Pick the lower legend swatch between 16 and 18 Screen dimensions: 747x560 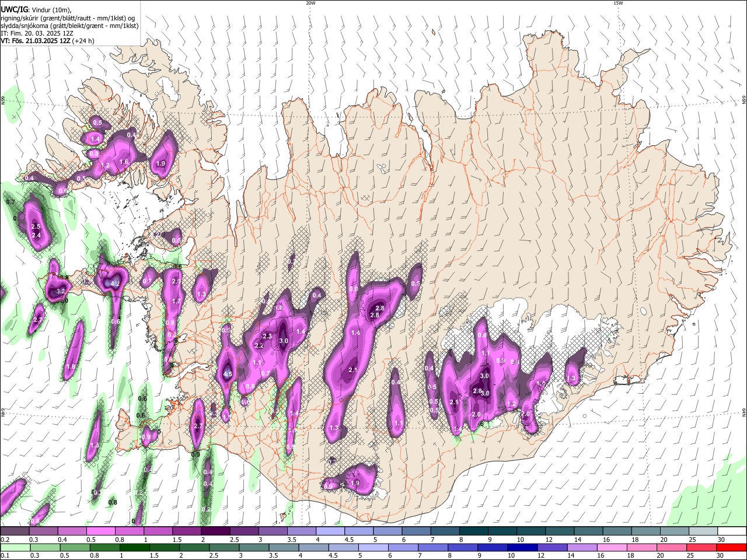point(612,547)
